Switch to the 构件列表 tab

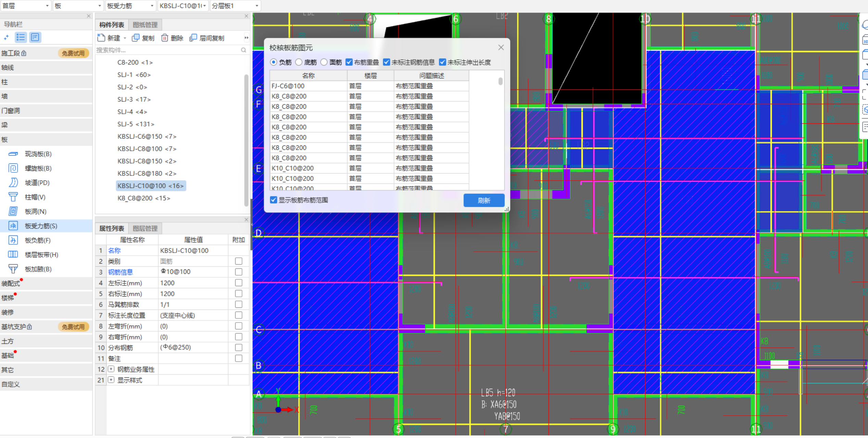112,25
